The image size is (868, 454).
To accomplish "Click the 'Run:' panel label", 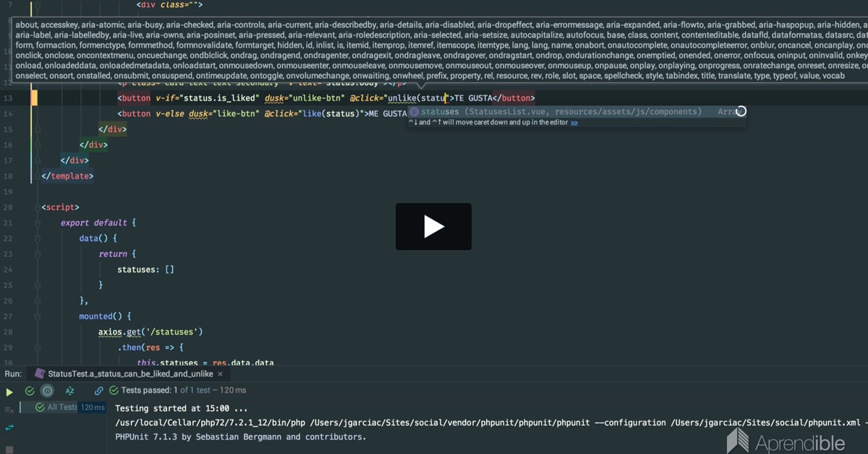I will pyautogui.click(x=13, y=374).
